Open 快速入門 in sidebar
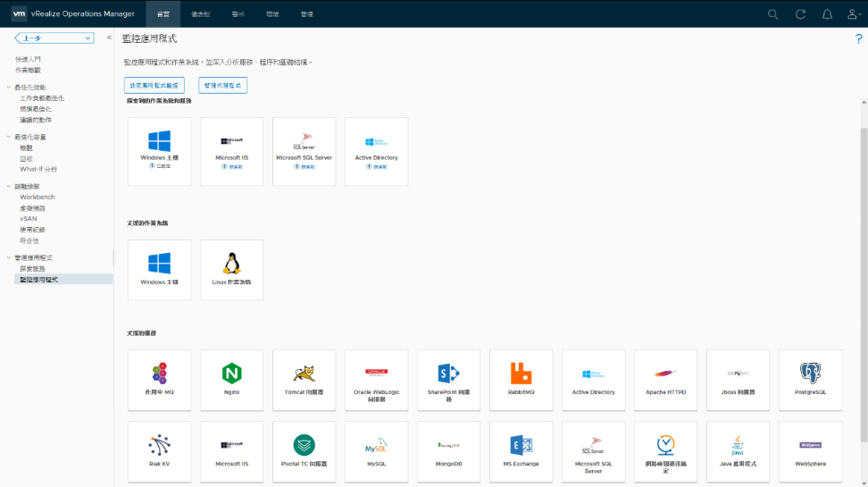The height and width of the screenshot is (487, 868). 29,59
